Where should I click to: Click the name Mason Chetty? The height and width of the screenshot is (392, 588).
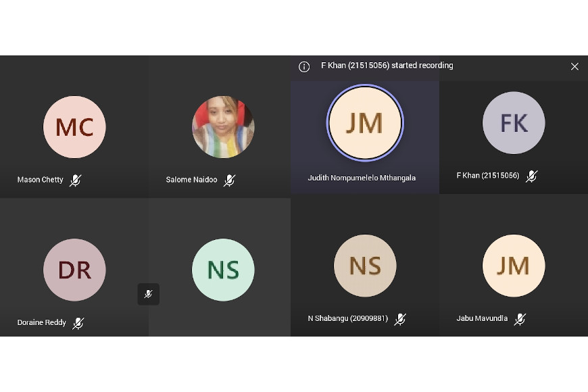[x=40, y=180]
